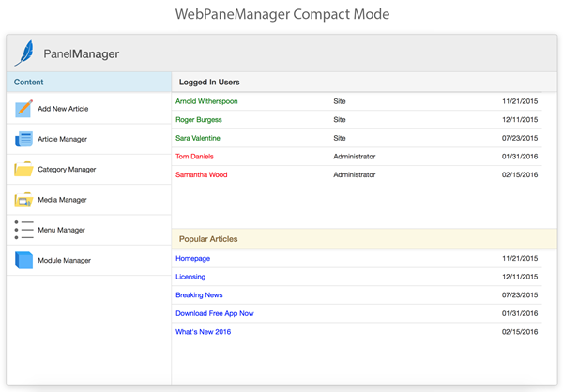Click the Category Manager folder icon
The image size is (563, 392).
23,170
